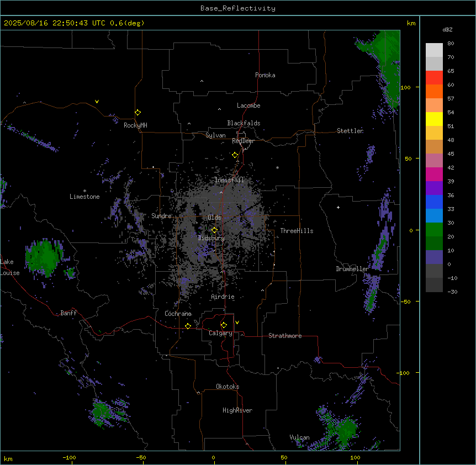This screenshot has height=465, width=476.
Task: Click the yellow diamond marker above Calgary label
Action: coord(224,325)
